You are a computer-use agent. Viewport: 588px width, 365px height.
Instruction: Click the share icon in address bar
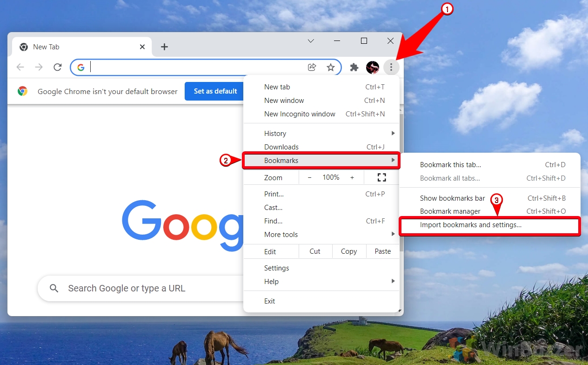click(312, 67)
